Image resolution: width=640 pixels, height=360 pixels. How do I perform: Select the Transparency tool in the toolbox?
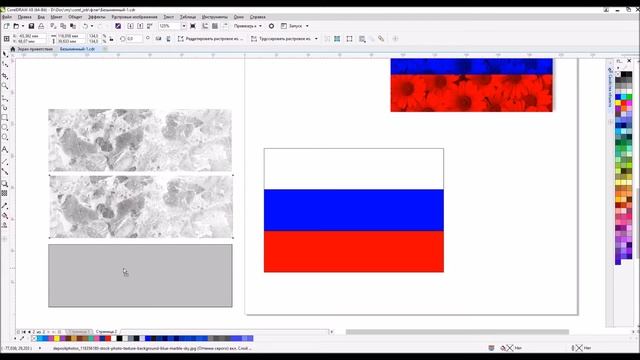5,193
